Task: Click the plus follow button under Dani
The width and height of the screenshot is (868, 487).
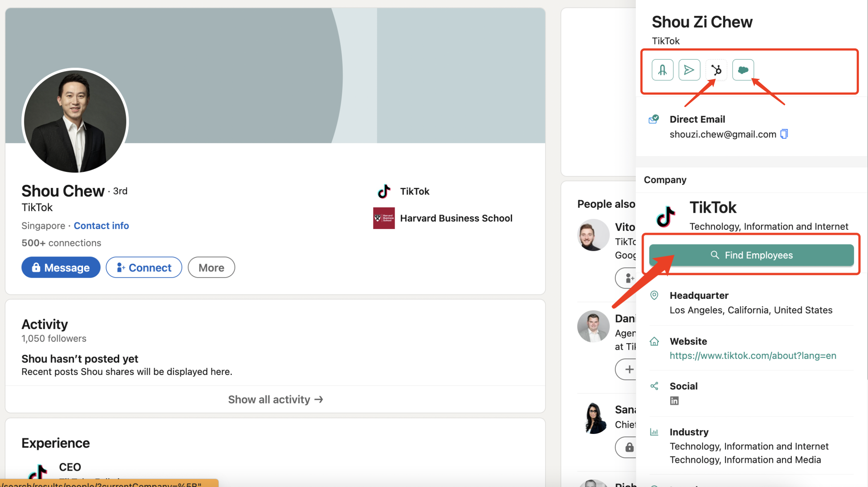Action: pos(629,369)
